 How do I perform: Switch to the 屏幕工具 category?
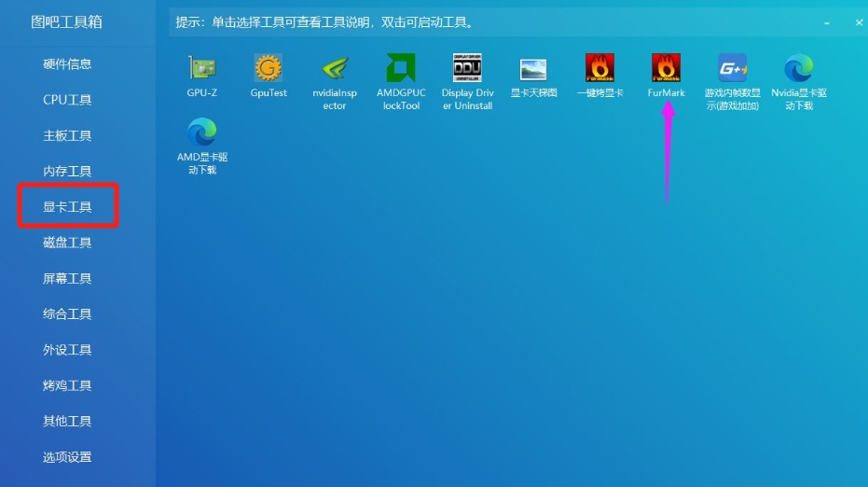(67, 279)
